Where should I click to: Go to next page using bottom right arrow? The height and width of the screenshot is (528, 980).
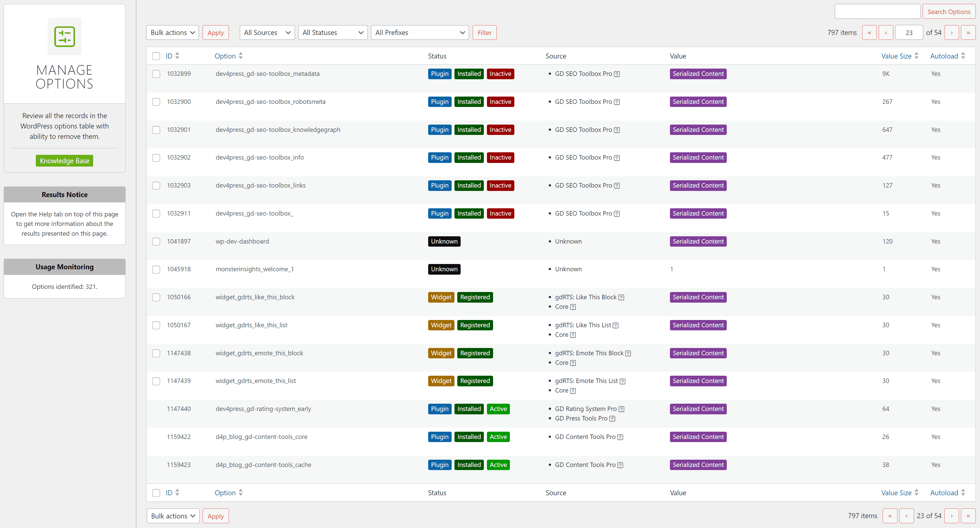click(x=951, y=516)
